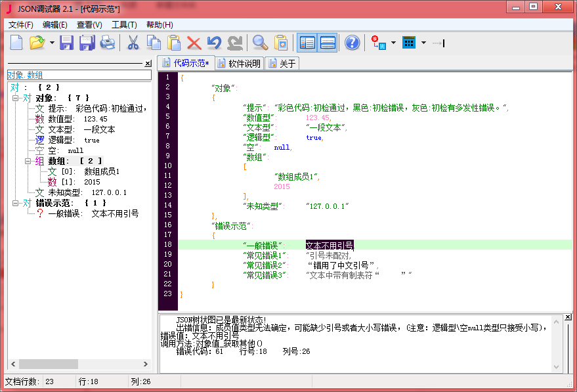The width and height of the screenshot is (577, 392).
Task: Close the tree panel with its X button
Action: (x=148, y=63)
